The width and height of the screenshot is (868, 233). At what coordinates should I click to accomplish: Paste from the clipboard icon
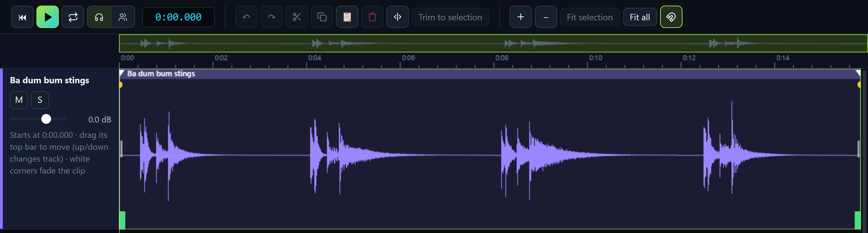(347, 17)
